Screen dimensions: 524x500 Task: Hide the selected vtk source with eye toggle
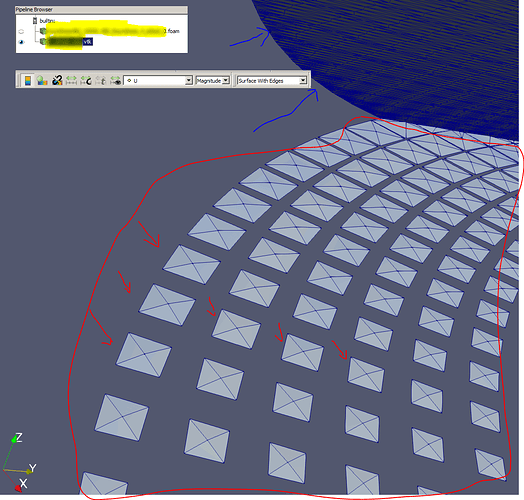21,42
